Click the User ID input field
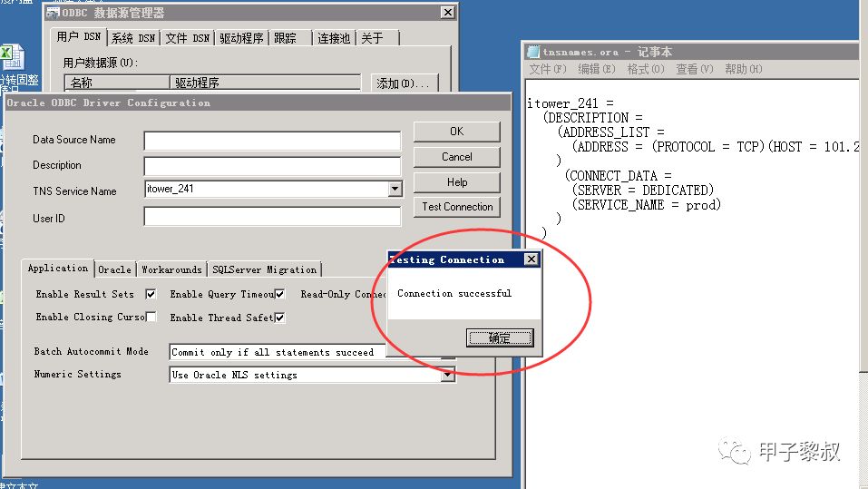 coord(272,217)
